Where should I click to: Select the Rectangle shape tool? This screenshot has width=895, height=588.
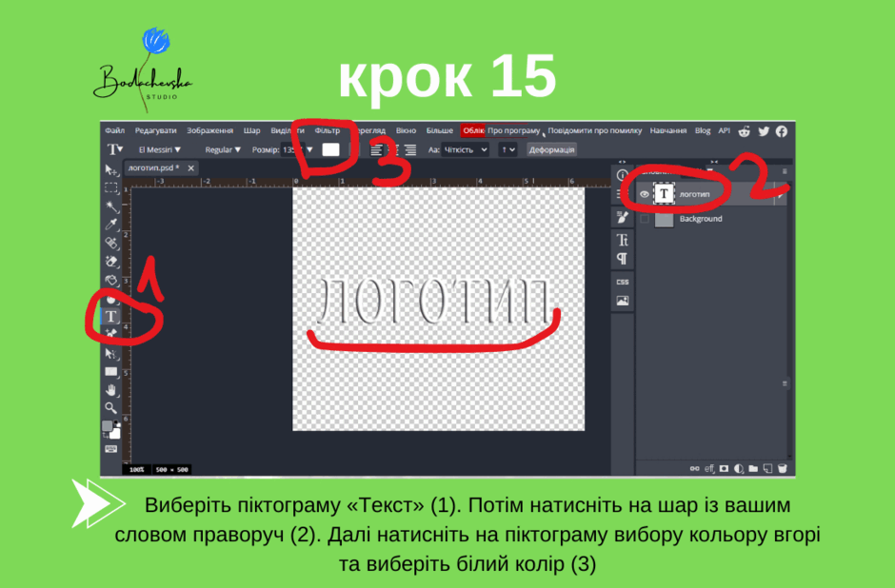click(x=110, y=372)
